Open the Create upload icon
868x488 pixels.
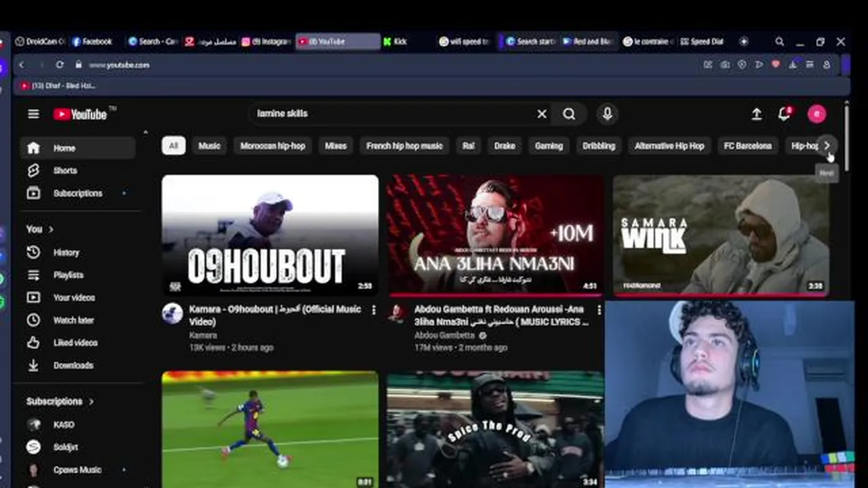coord(757,115)
